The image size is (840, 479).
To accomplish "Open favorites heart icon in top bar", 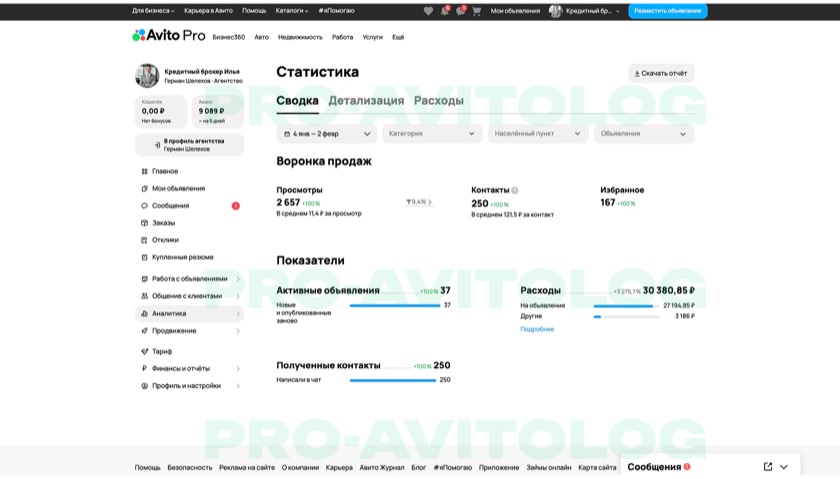I will (428, 11).
